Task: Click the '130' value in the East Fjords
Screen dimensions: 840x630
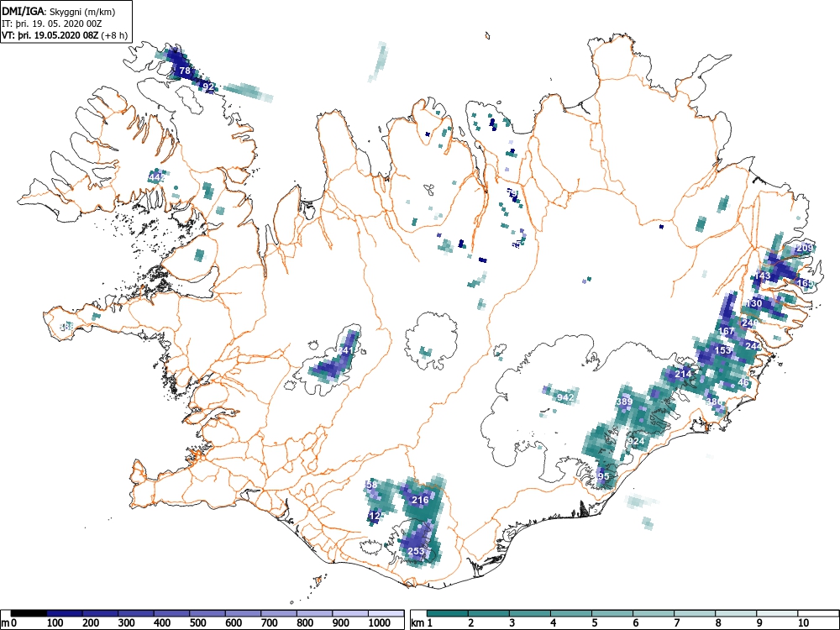Action: coord(753,304)
